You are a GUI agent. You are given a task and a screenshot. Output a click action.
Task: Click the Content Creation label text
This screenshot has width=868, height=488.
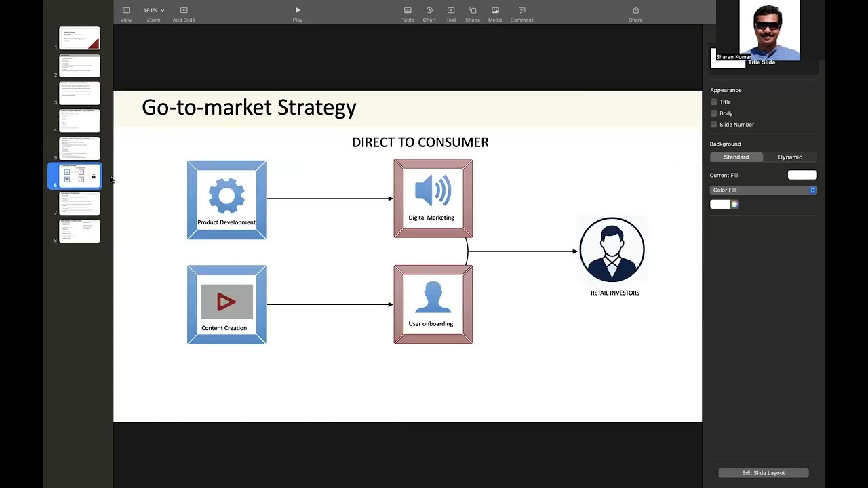(224, 328)
